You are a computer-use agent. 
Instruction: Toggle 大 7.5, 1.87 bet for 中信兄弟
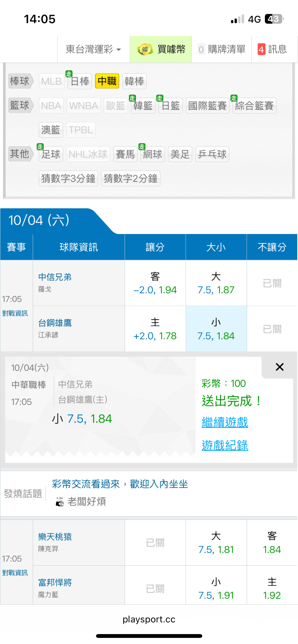pyautogui.click(x=216, y=283)
